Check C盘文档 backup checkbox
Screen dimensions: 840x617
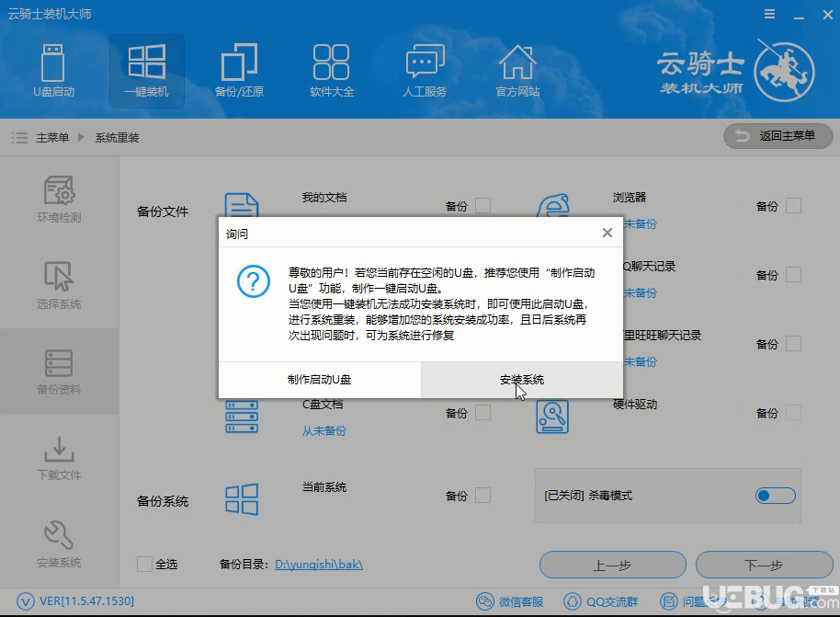click(482, 413)
